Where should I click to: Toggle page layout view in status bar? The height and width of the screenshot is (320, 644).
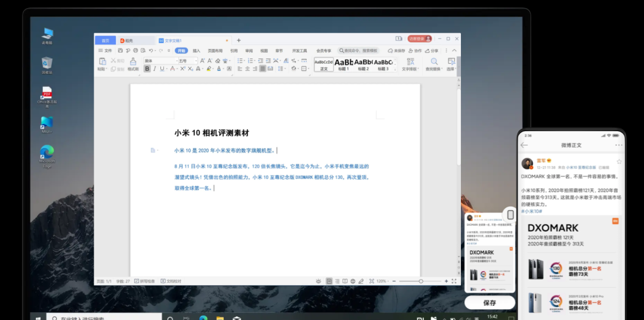point(329,281)
